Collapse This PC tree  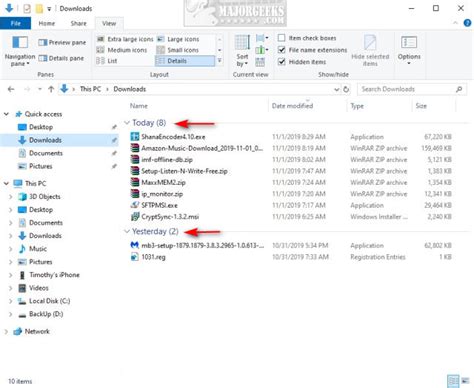6,183
